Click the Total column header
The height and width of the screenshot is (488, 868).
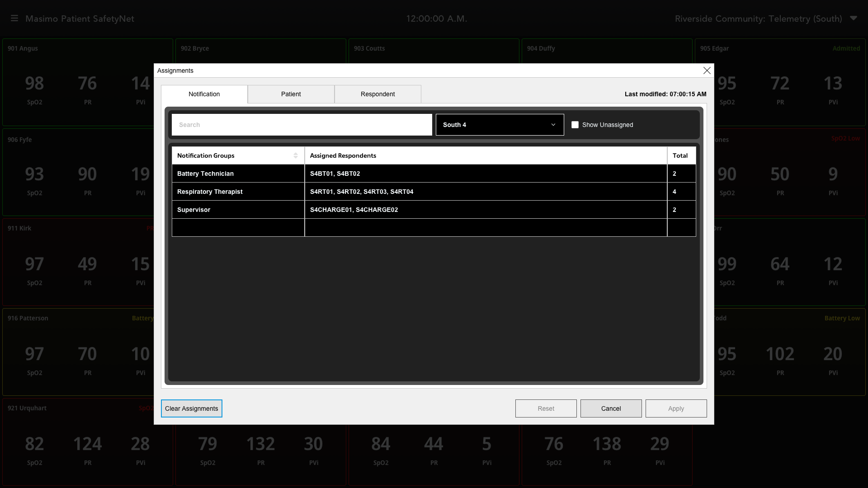tap(681, 155)
